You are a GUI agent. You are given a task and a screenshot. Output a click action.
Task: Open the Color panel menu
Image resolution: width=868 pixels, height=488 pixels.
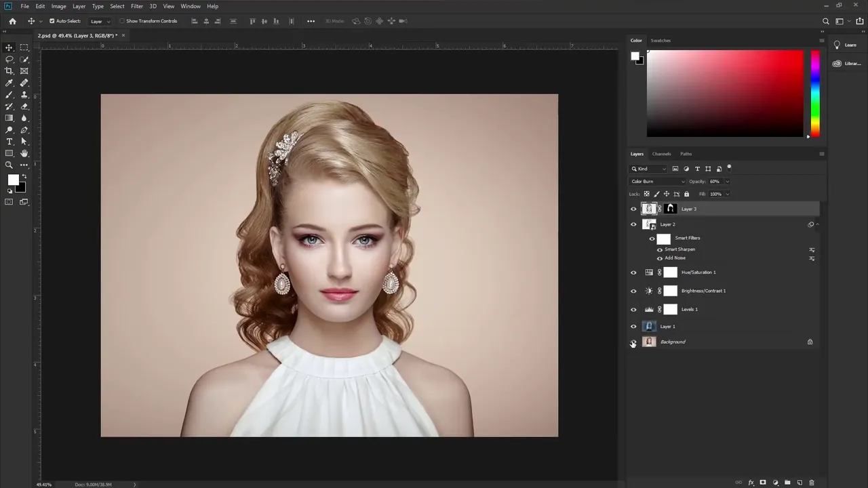pos(821,41)
